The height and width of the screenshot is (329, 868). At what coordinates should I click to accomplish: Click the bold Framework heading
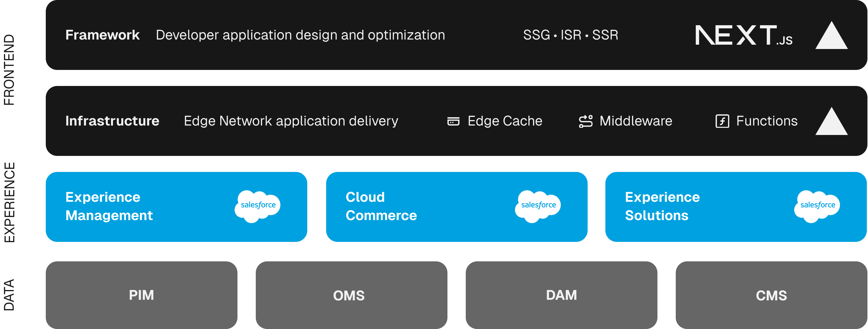(102, 35)
